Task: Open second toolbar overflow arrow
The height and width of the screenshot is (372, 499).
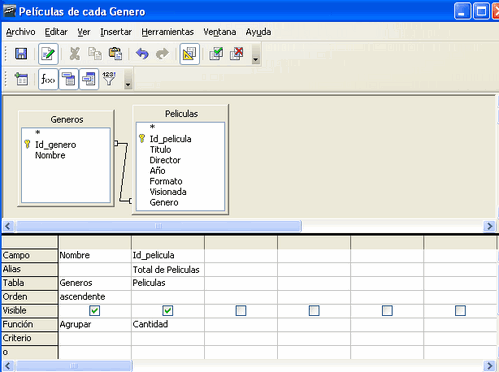Action: tap(128, 80)
